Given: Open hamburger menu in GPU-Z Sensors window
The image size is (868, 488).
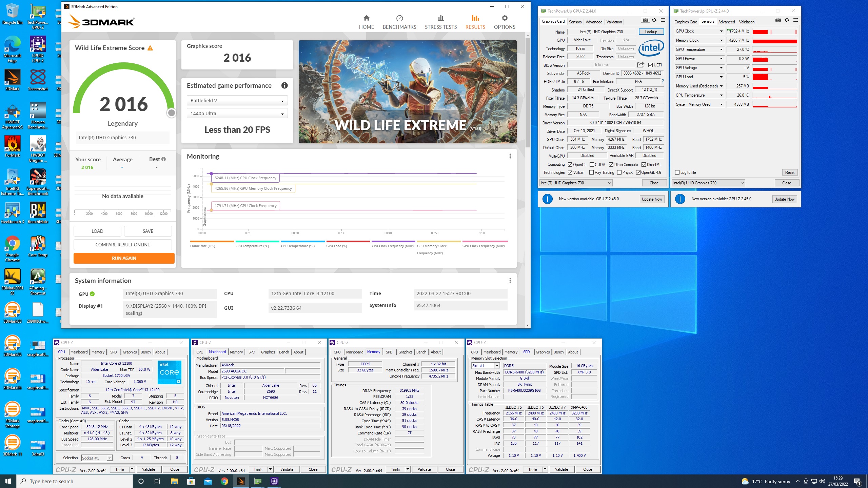Looking at the screenshot, I should pyautogui.click(x=795, y=20).
